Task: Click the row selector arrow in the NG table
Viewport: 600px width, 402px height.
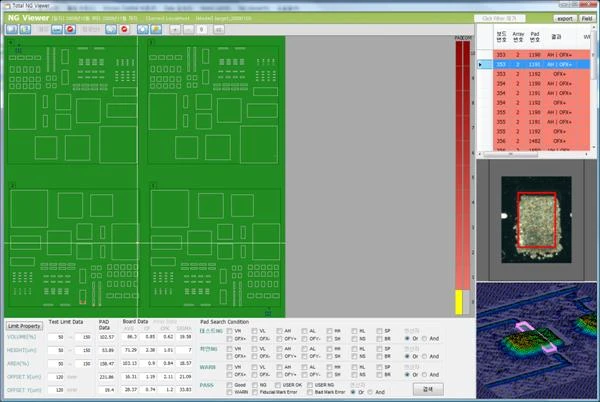Action: [x=480, y=65]
